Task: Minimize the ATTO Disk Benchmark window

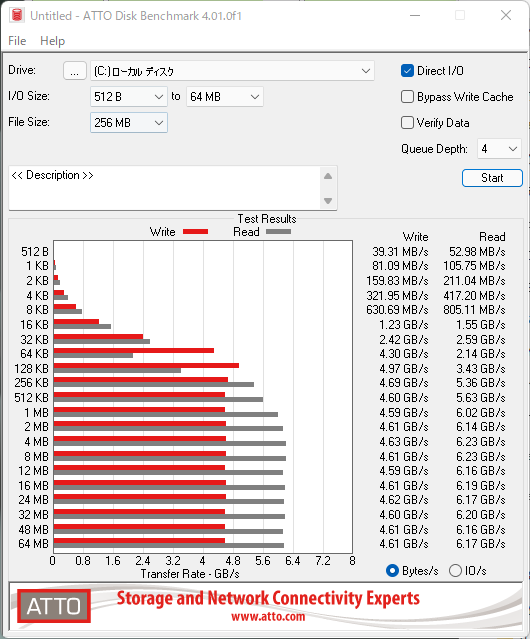Action: 415,15
